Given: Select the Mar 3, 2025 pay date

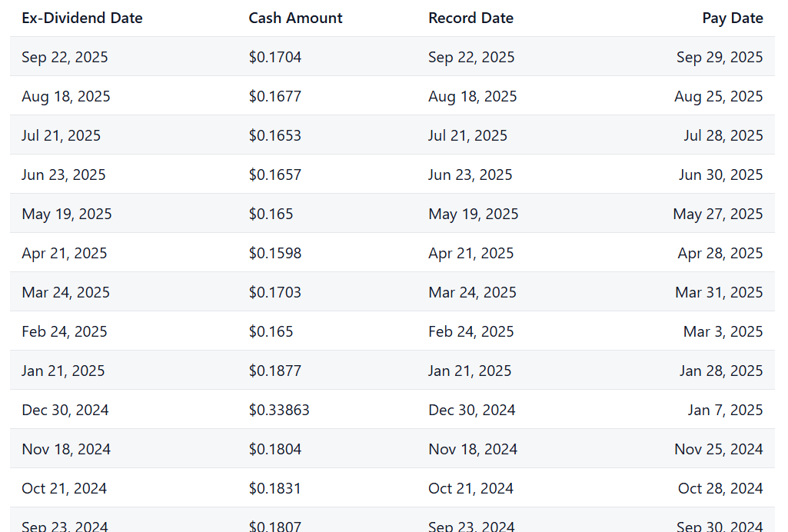Looking at the screenshot, I should 723,331.
